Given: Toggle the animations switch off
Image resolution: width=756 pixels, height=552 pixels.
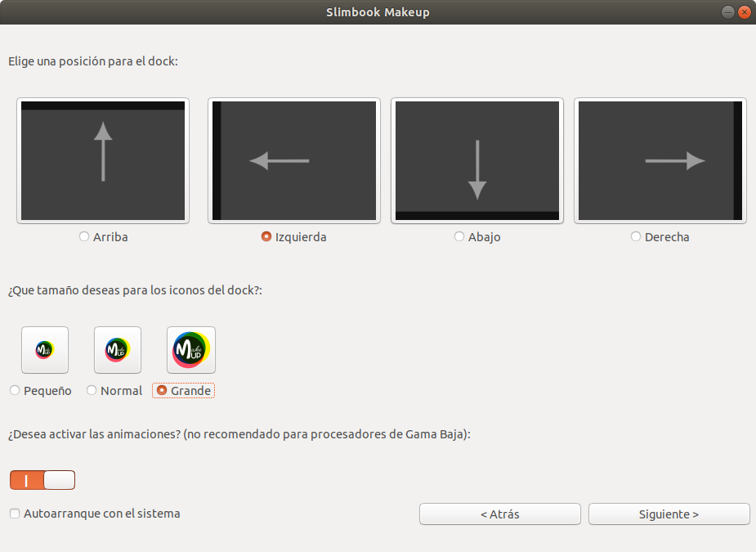Looking at the screenshot, I should 42,480.
